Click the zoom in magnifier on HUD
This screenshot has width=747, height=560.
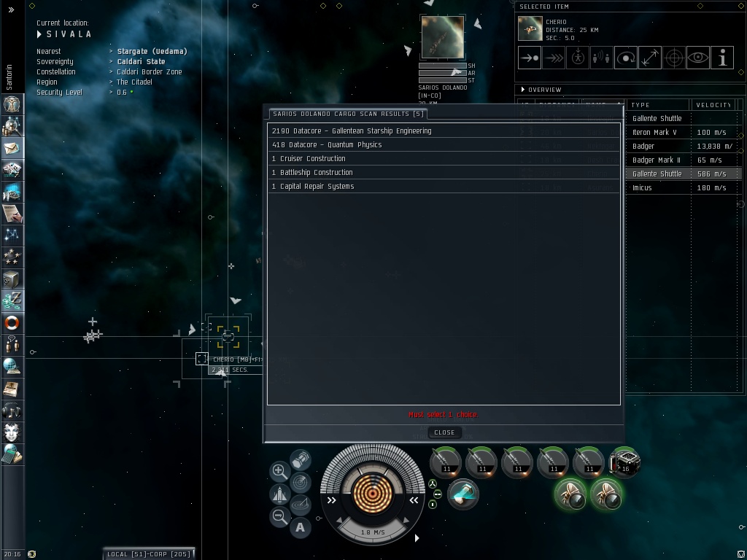point(279,471)
